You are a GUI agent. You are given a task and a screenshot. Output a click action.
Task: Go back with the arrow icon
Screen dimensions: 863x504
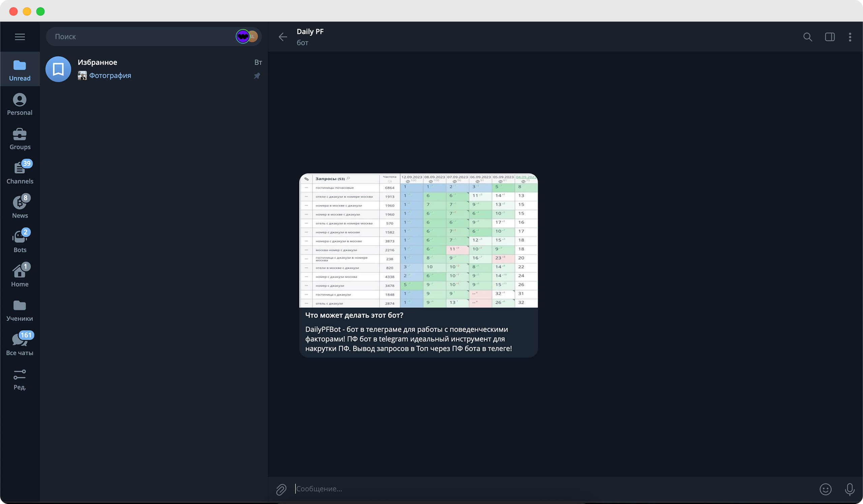coord(283,37)
